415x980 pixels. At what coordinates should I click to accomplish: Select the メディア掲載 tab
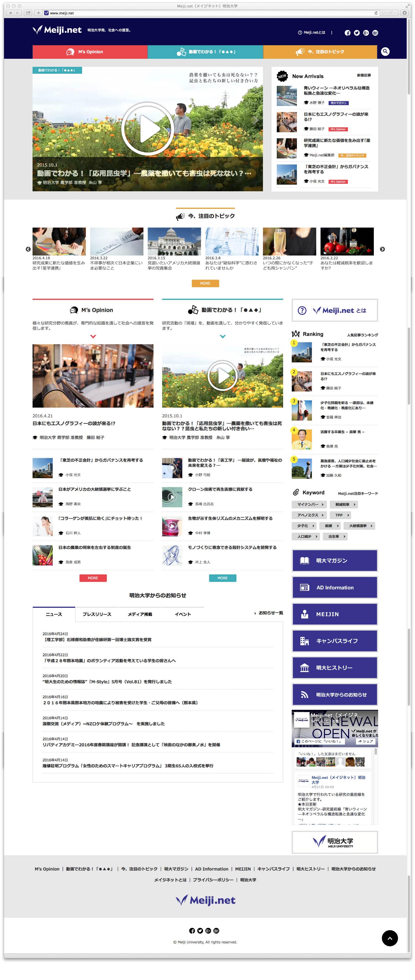[x=140, y=614]
